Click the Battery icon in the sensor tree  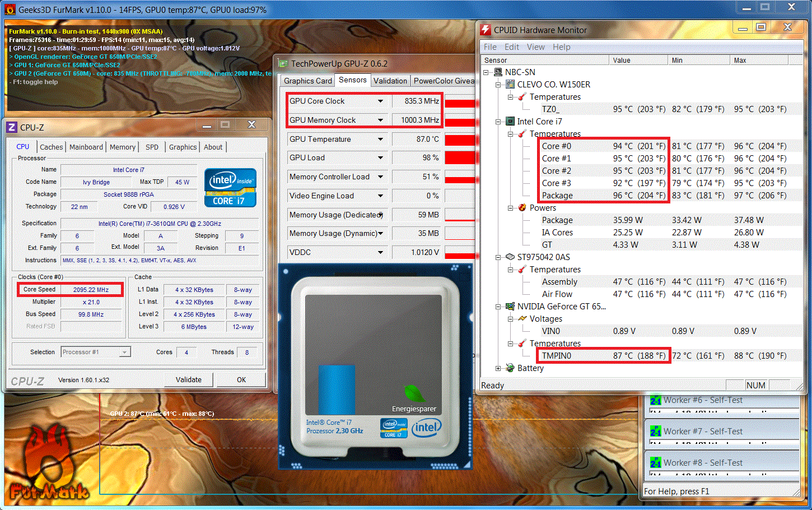pos(510,368)
